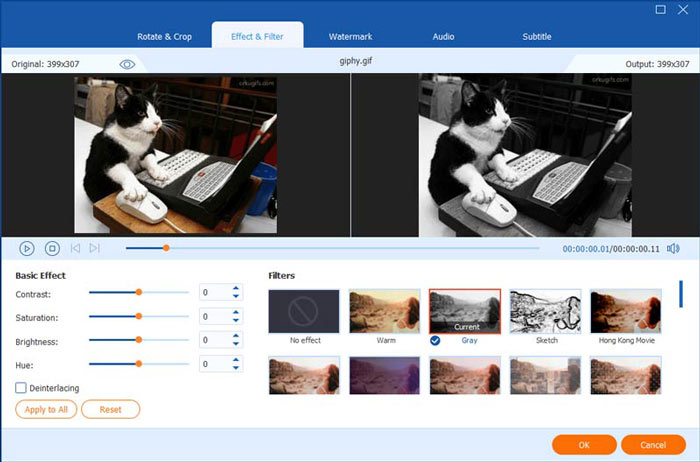This screenshot has width=700, height=462.
Task: Select the No effect filter
Action: 304,311
